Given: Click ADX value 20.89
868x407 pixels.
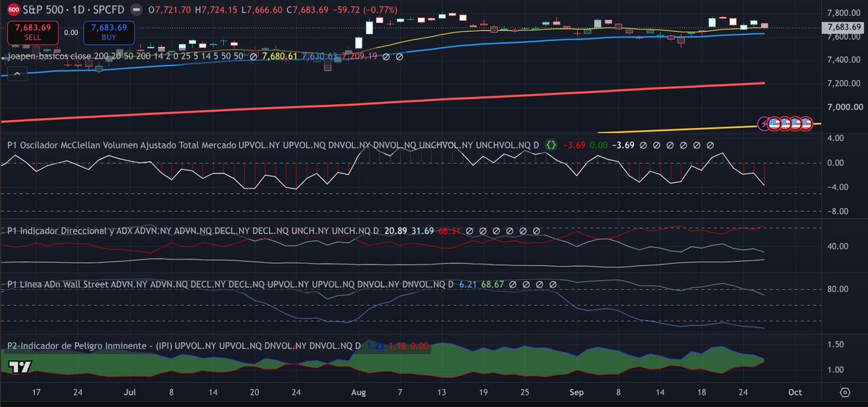Looking at the screenshot, I should [395, 231].
